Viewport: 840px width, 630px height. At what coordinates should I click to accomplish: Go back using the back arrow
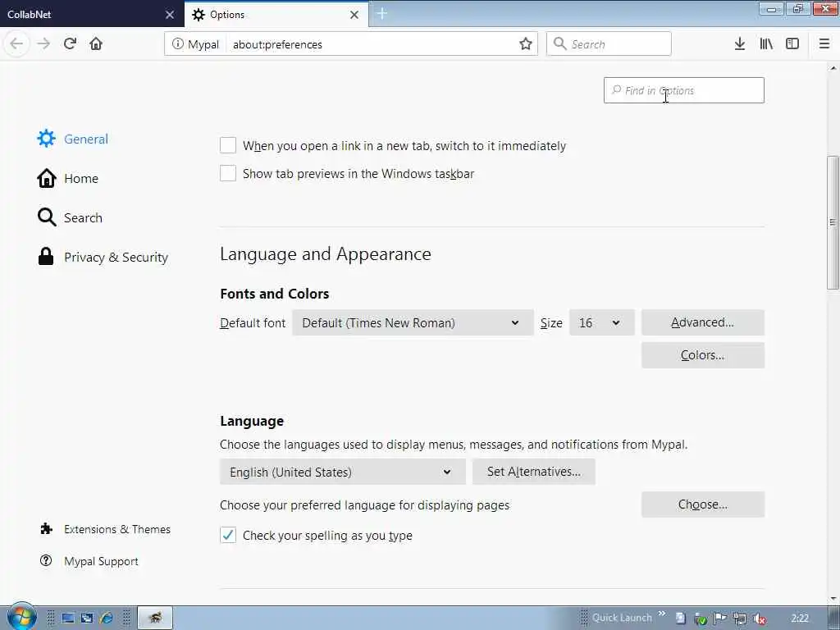(x=16, y=44)
